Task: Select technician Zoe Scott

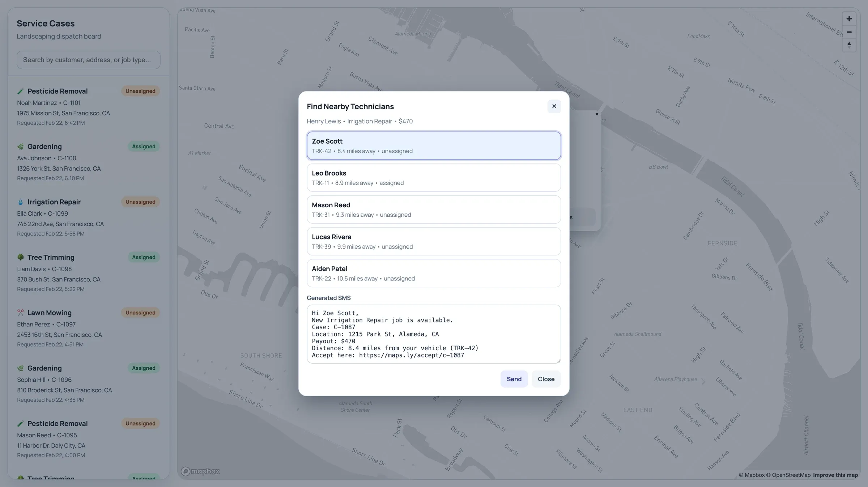Action: click(434, 146)
